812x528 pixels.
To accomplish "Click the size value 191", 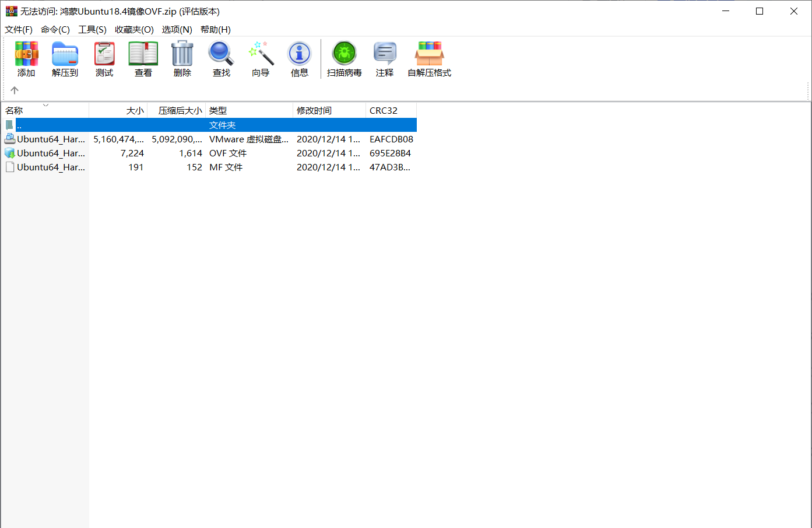I will click(136, 167).
